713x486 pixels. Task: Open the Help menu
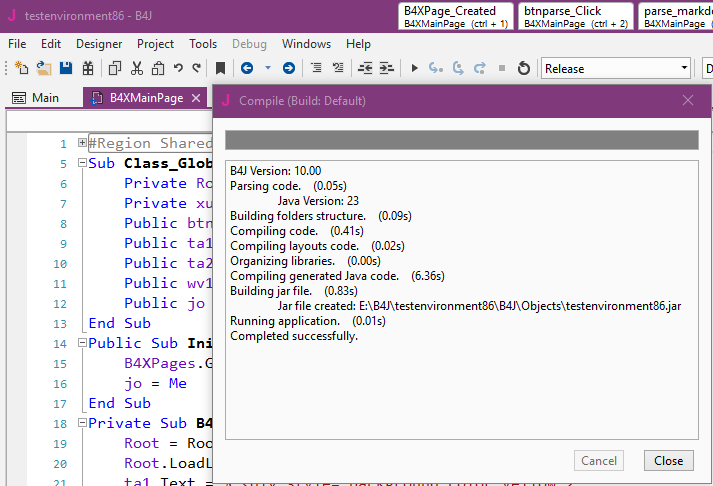coord(358,44)
